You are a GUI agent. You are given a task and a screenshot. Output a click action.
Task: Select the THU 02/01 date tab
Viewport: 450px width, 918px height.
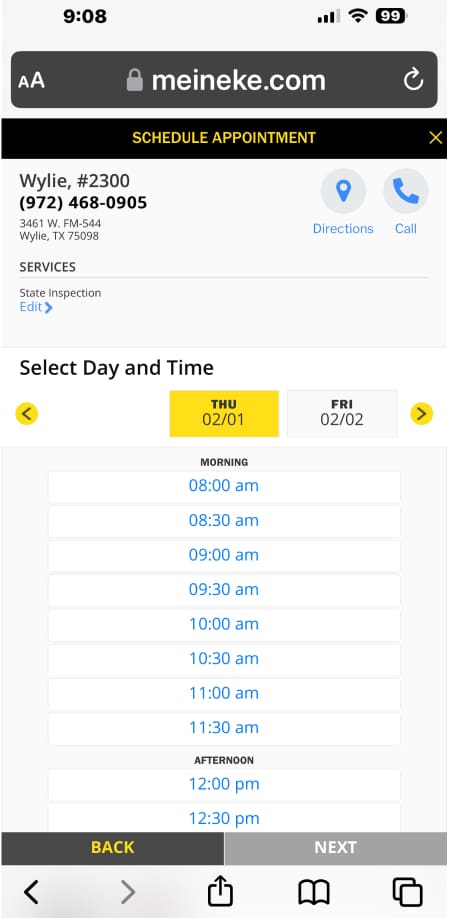tap(224, 413)
